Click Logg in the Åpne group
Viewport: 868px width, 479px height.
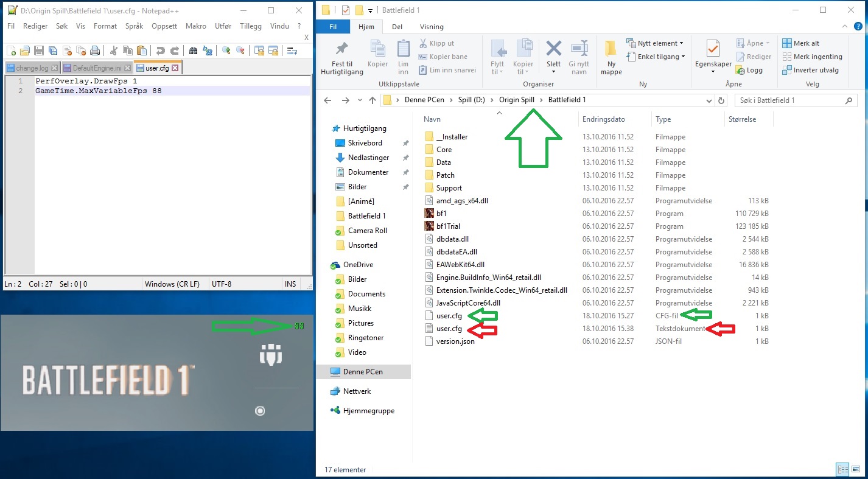(x=749, y=70)
